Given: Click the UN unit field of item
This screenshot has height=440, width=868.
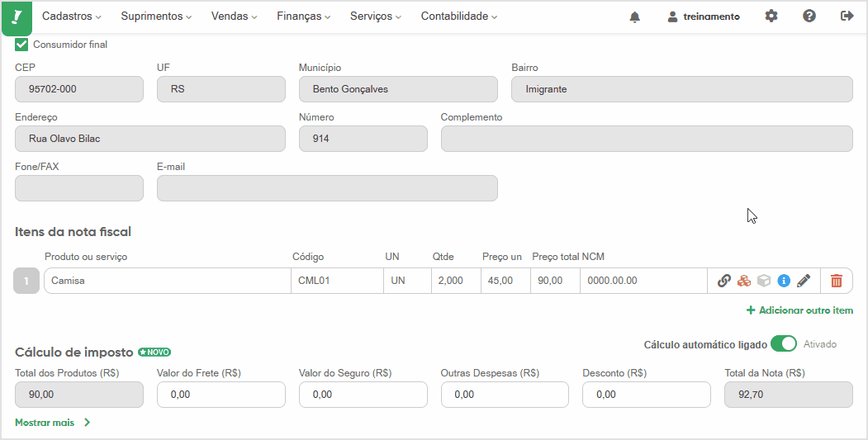Looking at the screenshot, I should coord(407,281).
